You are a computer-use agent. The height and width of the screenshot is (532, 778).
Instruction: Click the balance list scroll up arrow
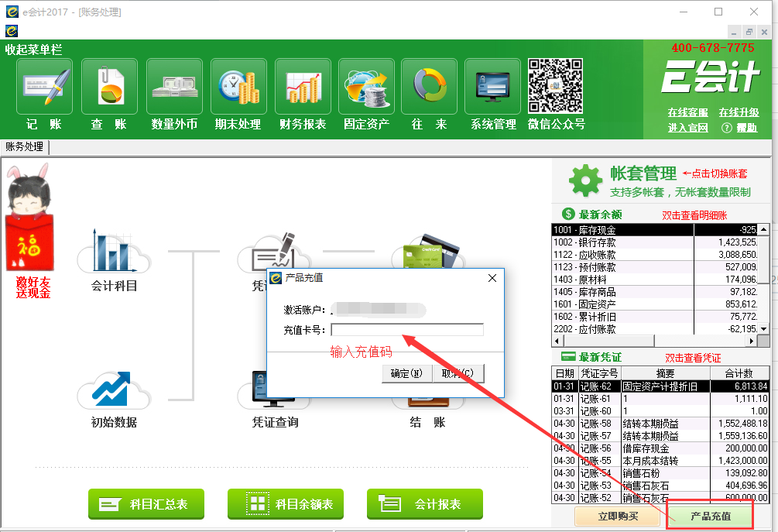763,229
